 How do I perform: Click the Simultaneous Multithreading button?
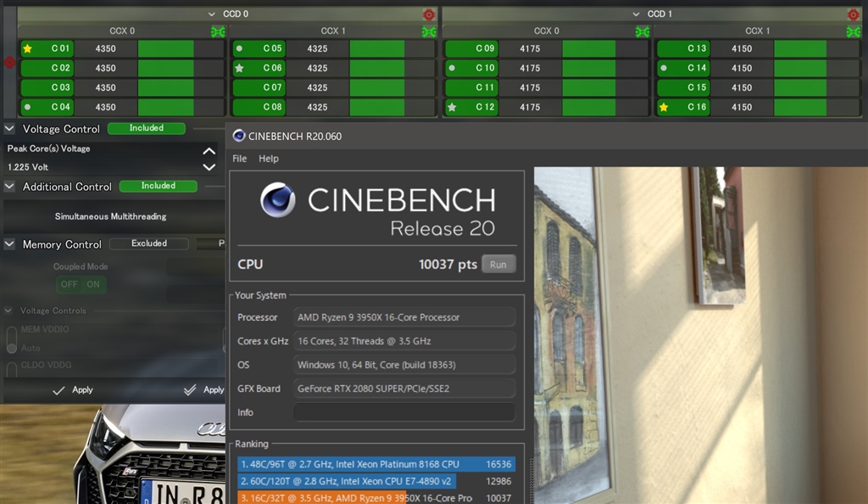111,216
